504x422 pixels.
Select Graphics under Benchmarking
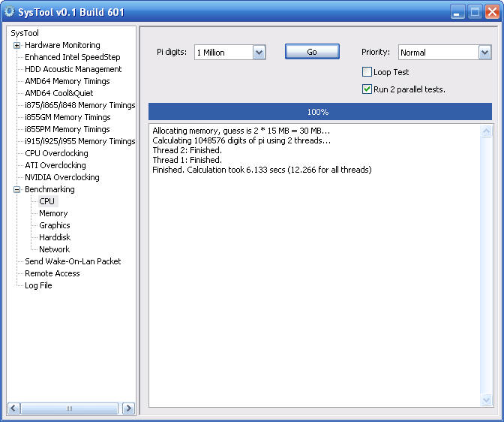pos(54,225)
